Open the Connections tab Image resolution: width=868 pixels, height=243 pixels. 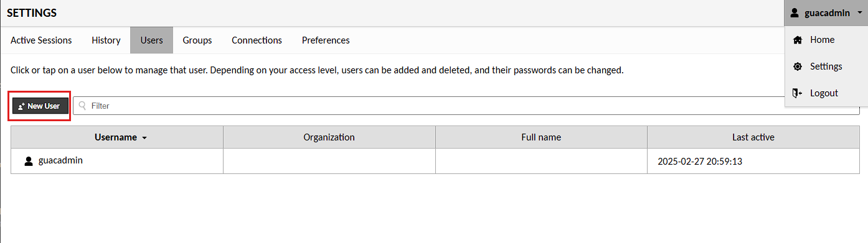point(257,40)
